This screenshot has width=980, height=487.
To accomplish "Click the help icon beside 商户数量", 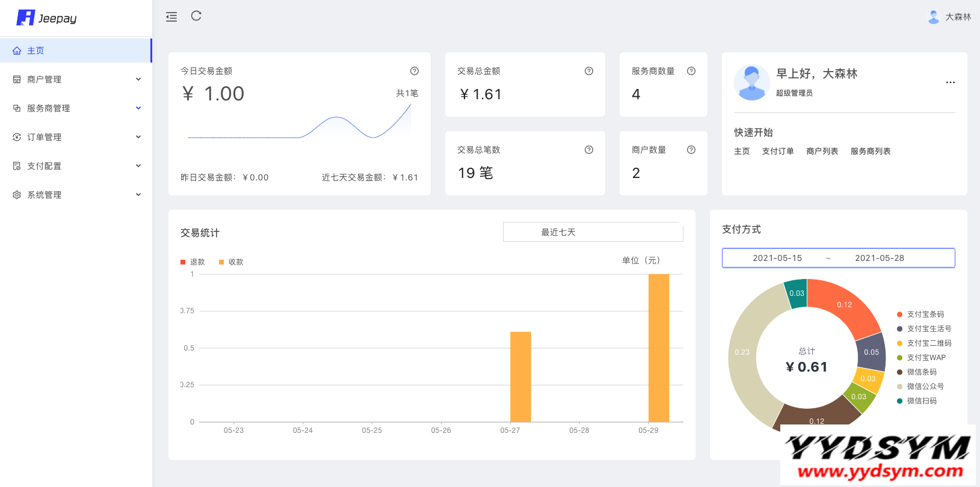I will (x=691, y=150).
